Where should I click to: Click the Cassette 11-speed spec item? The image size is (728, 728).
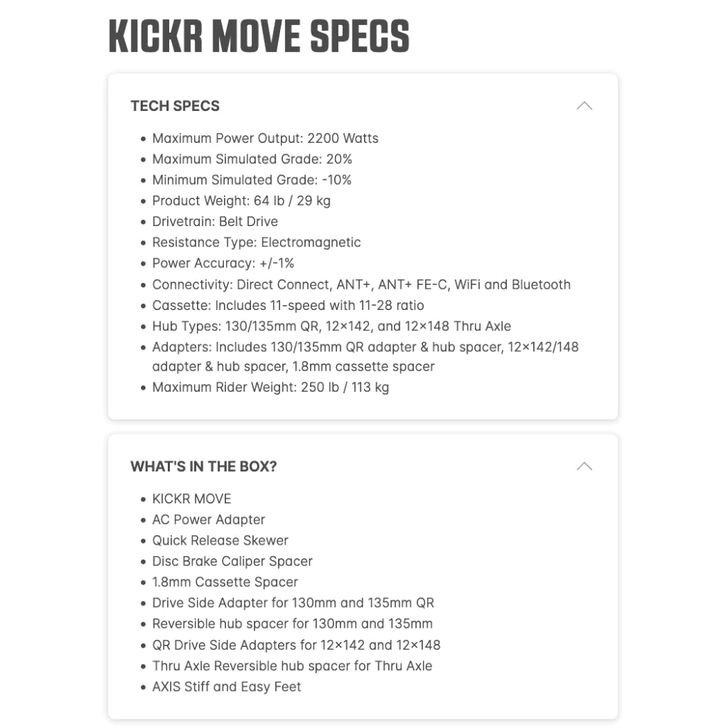(288, 306)
